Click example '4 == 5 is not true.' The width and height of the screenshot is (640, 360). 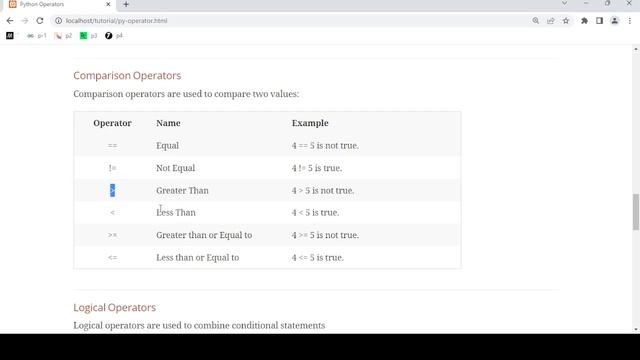(325, 146)
